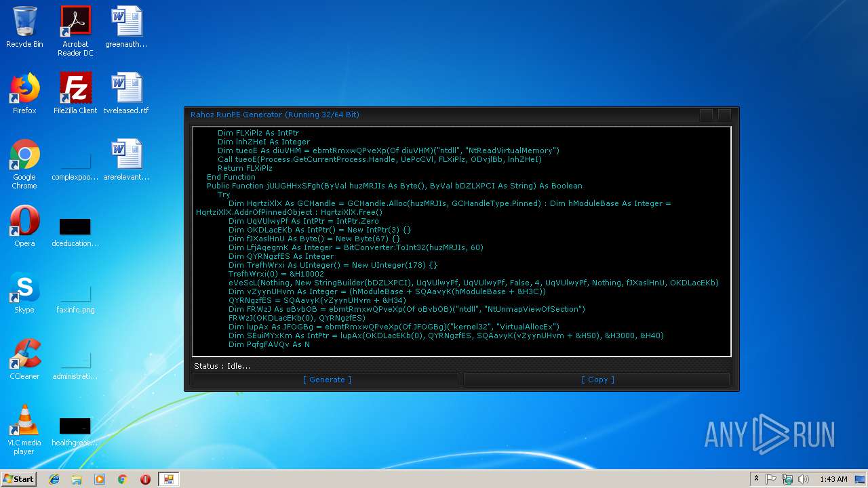
Task: Open the Windows Start menu
Action: 19,479
